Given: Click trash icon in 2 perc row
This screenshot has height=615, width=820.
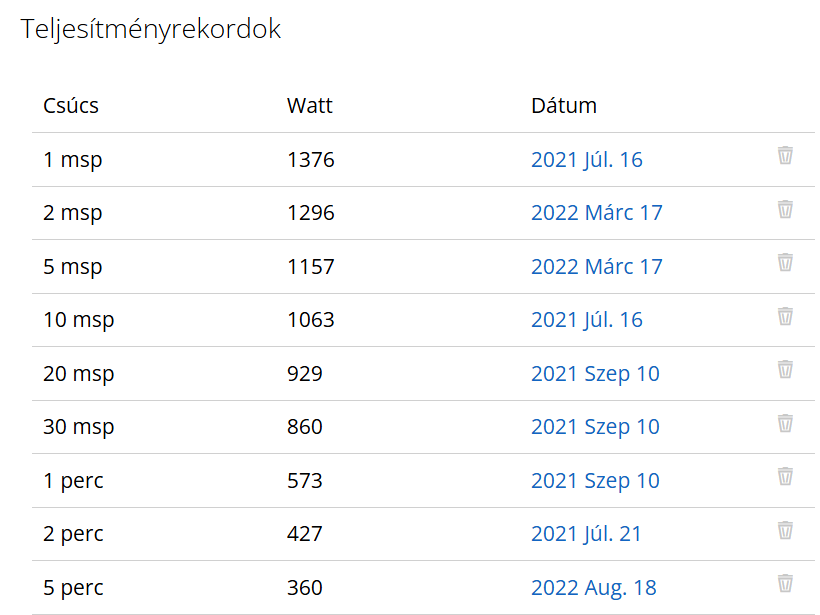Looking at the screenshot, I should tap(785, 530).
